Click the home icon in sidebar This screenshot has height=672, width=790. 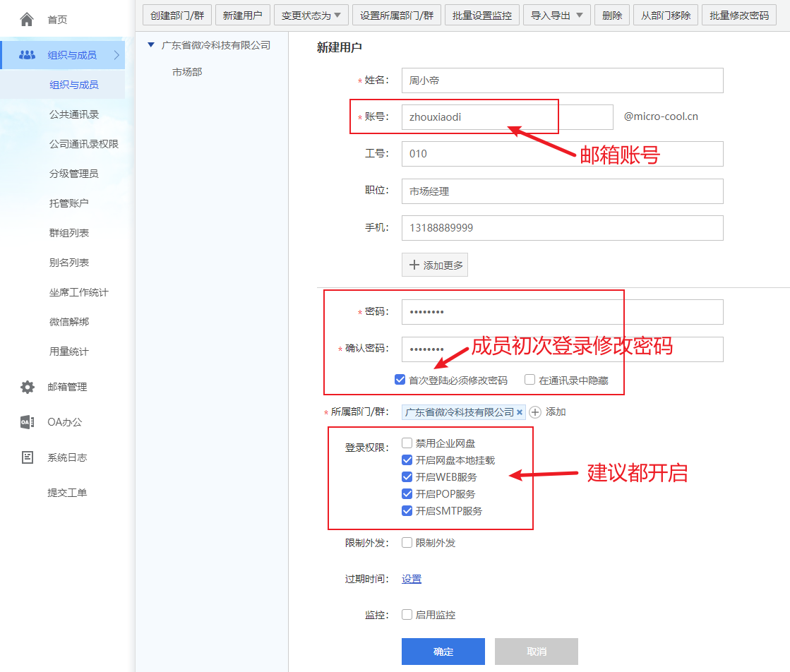[27, 20]
